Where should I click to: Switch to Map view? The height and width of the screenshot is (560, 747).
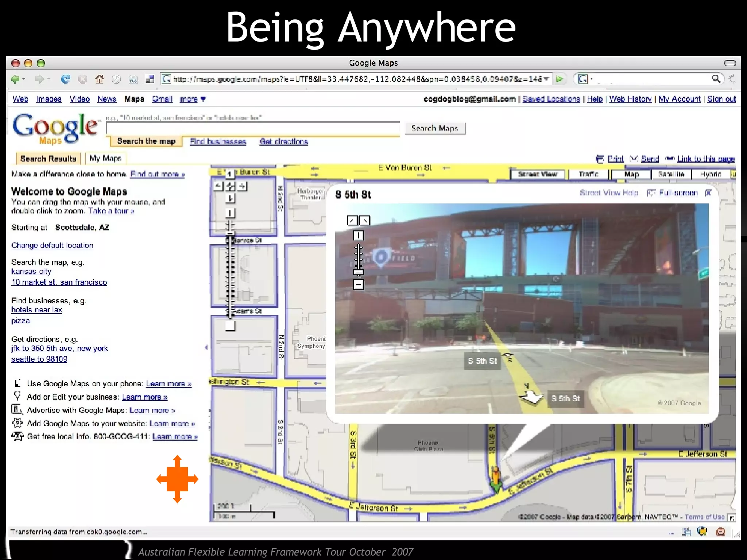coord(631,174)
